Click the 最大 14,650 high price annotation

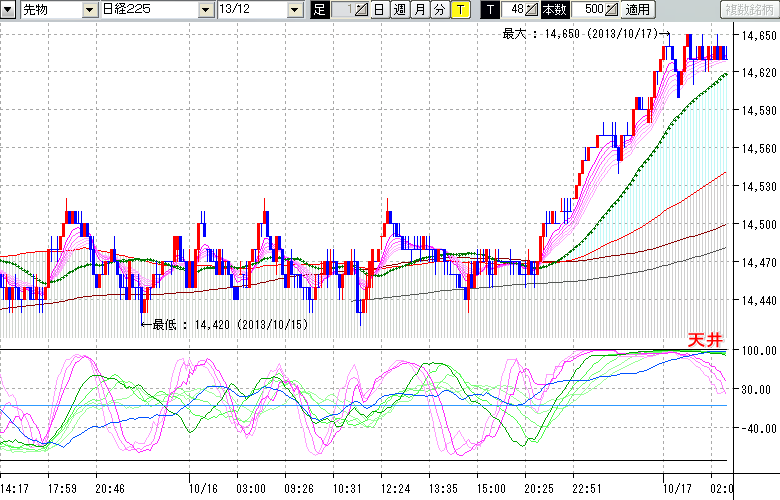[x=578, y=33]
